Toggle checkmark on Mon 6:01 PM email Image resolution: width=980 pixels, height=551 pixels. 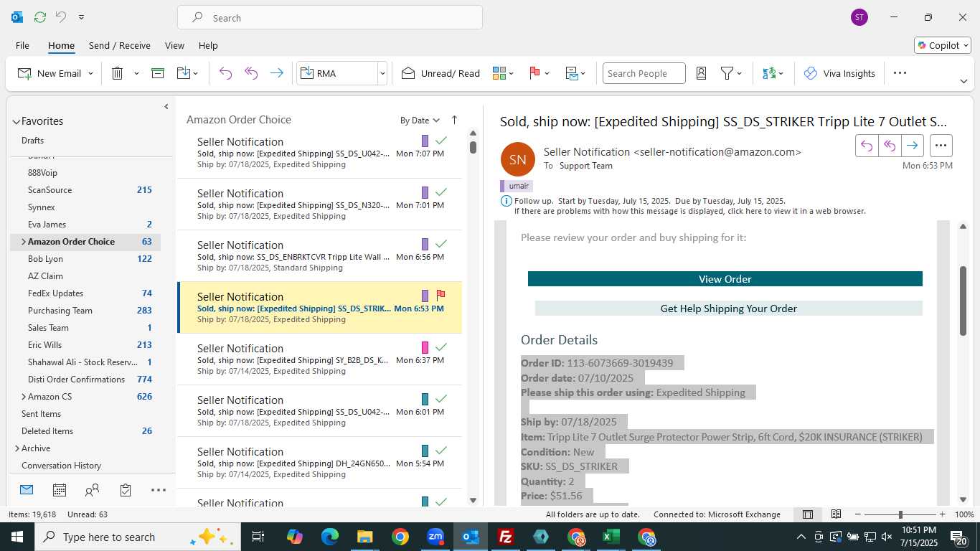(x=441, y=399)
